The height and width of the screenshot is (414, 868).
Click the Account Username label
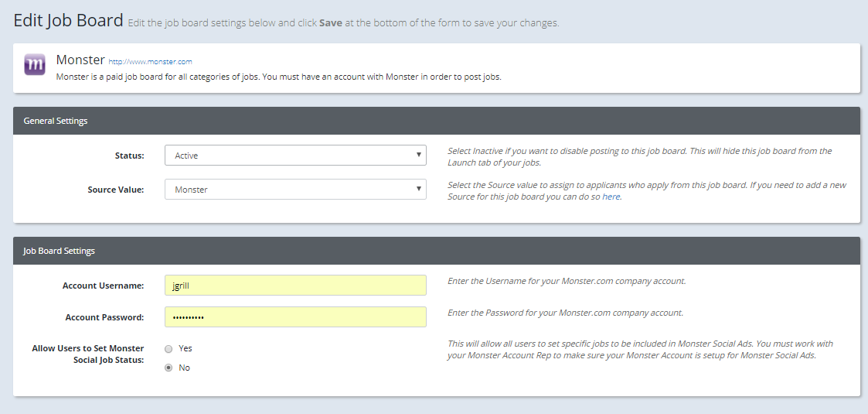[x=103, y=286]
